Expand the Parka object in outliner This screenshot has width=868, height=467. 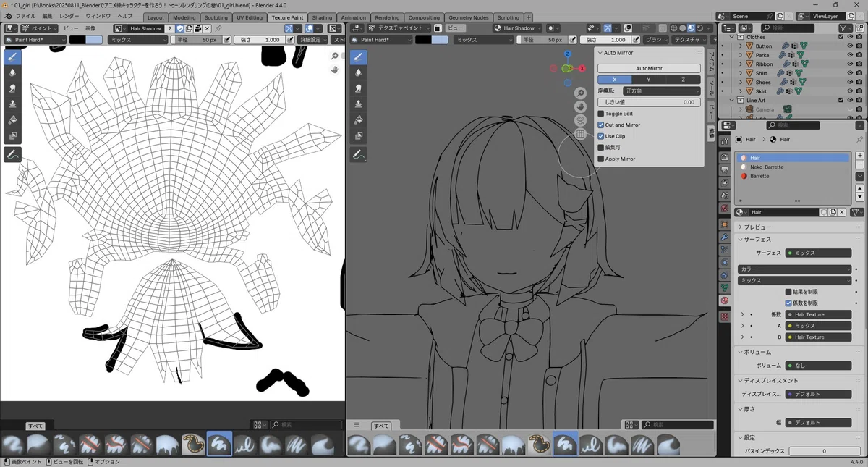[740, 55]
